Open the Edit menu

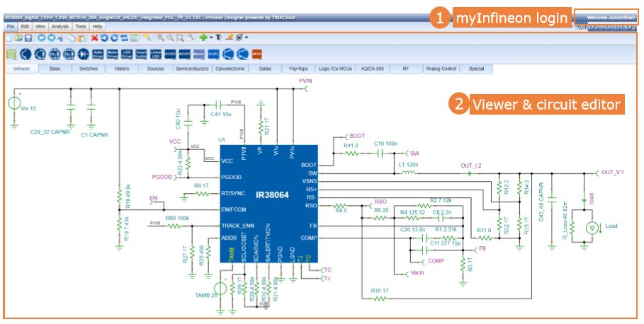[x=25, y=26]
